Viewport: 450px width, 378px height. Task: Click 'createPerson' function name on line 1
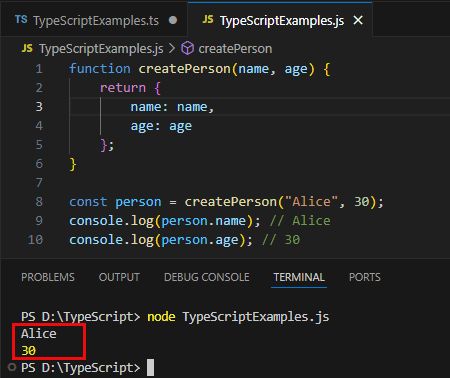click(x=184, y=69)
